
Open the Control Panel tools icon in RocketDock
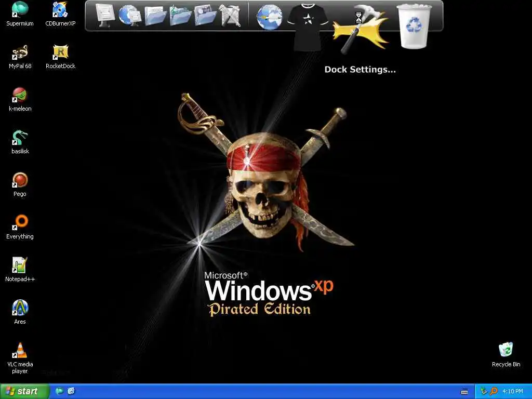pyautogui.click(x=230, y=16)
